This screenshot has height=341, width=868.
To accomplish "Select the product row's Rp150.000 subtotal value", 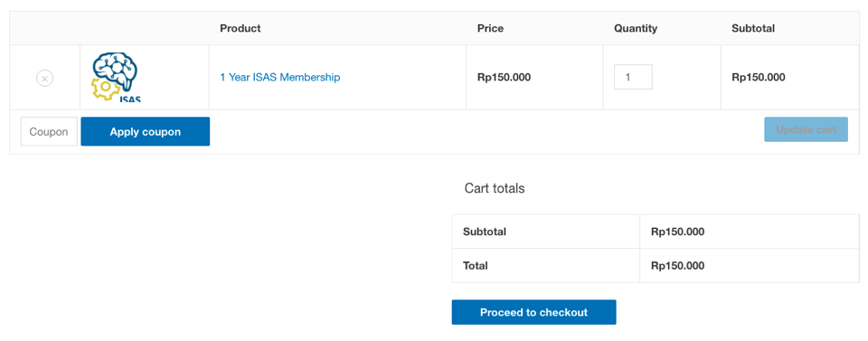I will pyautogui.click(x=759, y=78).
